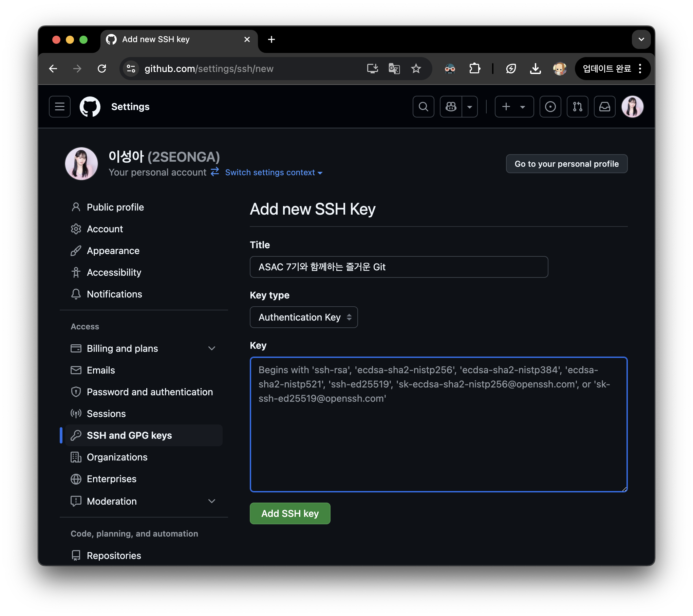Viewport: 693px width, 616px height.
Task: Open the notifications inbox icon
Action: pos(604,107)
